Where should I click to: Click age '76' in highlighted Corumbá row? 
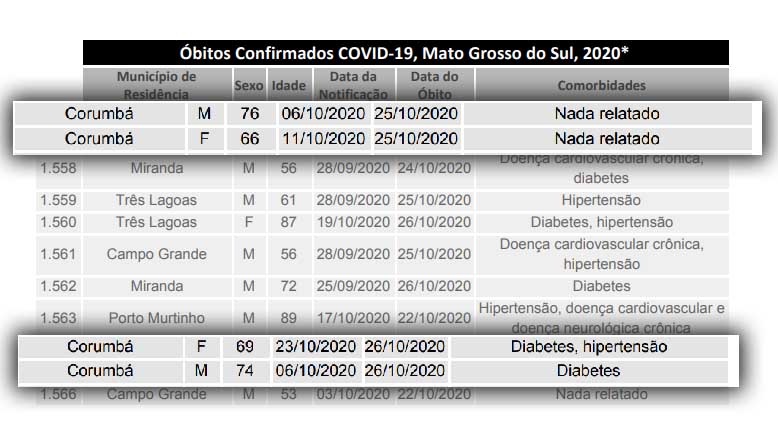tap(250, 114)
